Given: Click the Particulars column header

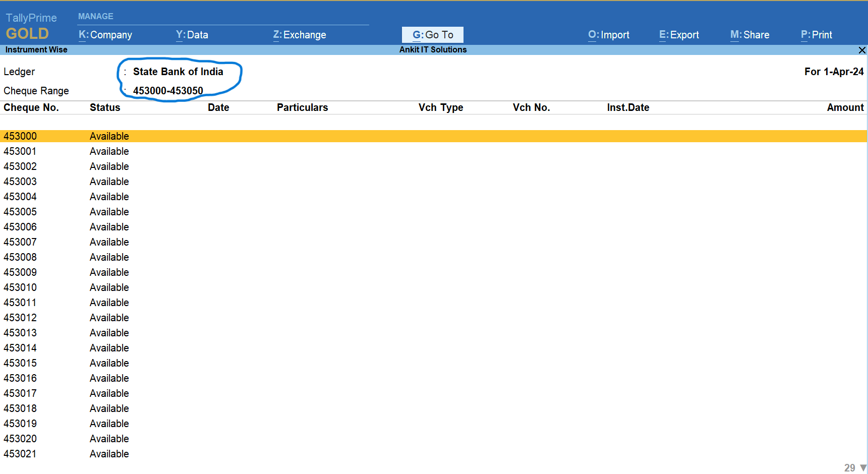Looking at the screenshot, I should click(x=302, y=107).
